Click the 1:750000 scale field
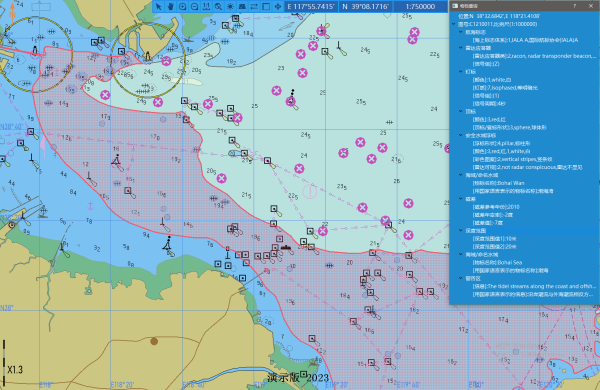 click(x=420, y=7)
